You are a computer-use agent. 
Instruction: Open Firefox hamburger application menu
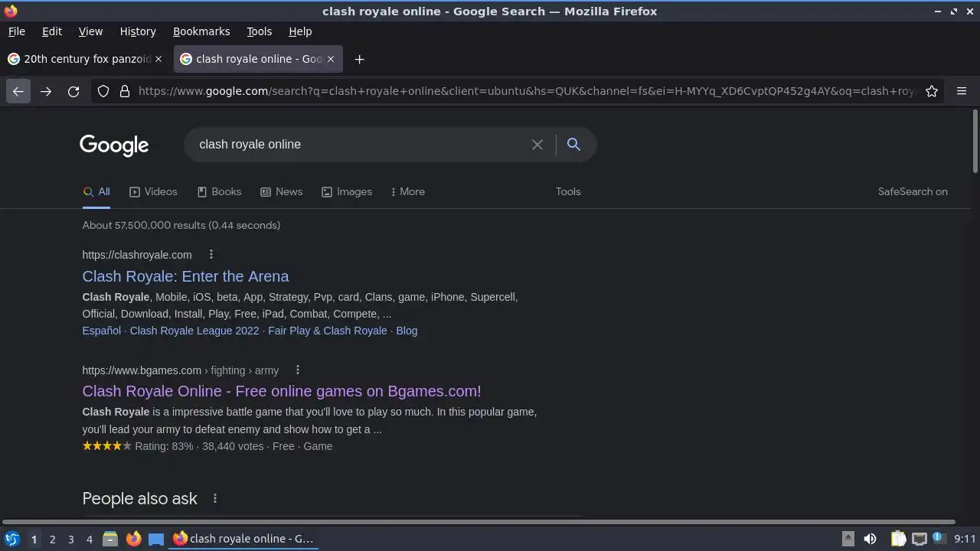pos(962,91)
